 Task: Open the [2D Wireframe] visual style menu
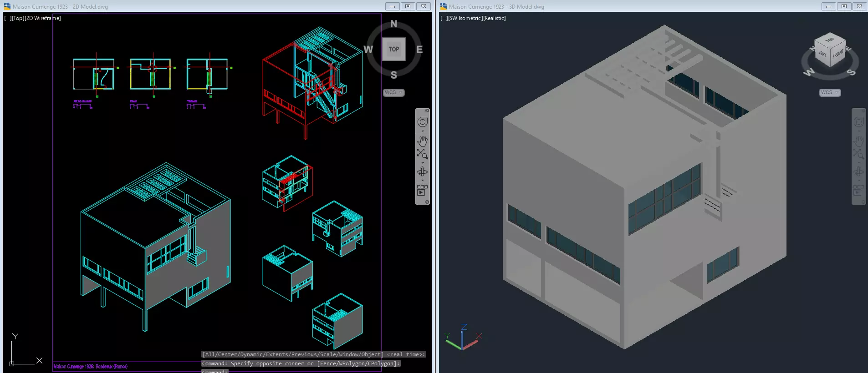(42, 18)
